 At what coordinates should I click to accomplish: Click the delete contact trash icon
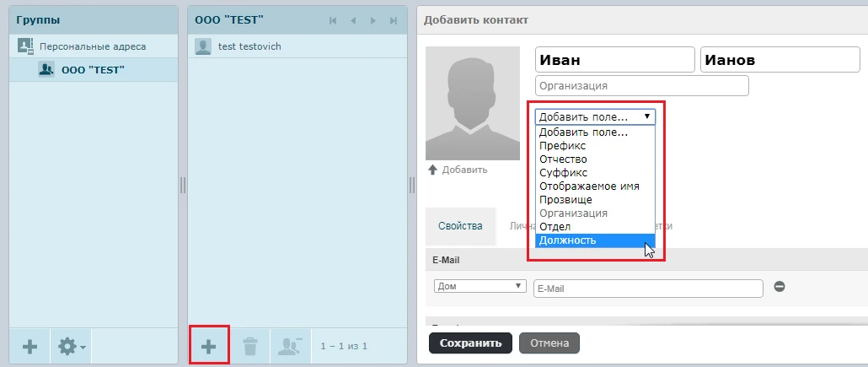tap(250, 346)
